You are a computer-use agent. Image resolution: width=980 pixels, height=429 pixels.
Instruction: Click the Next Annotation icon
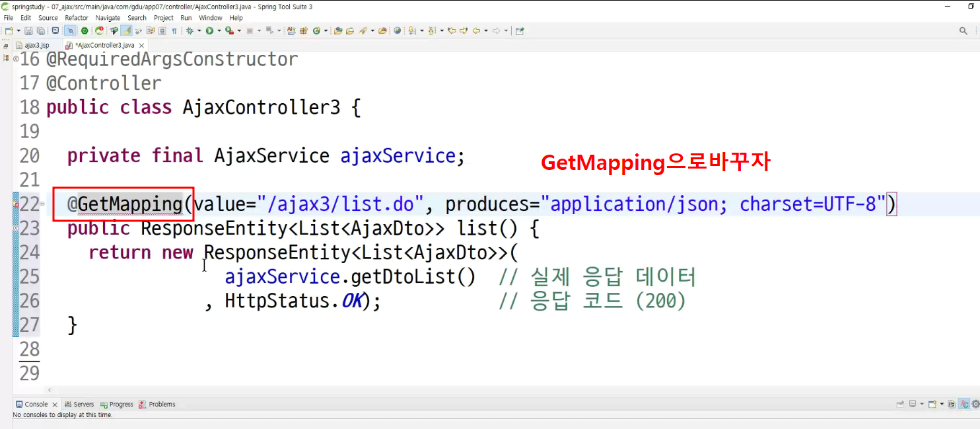coord(411,30)
